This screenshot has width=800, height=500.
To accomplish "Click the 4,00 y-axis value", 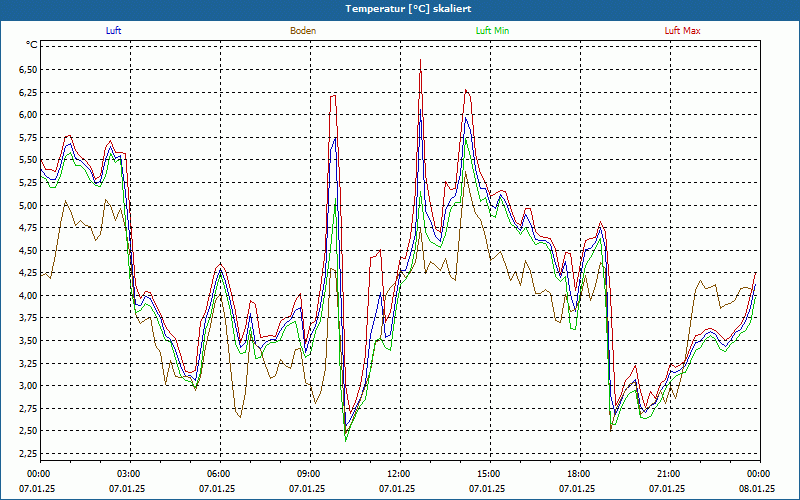I will [x=28, y=295].
